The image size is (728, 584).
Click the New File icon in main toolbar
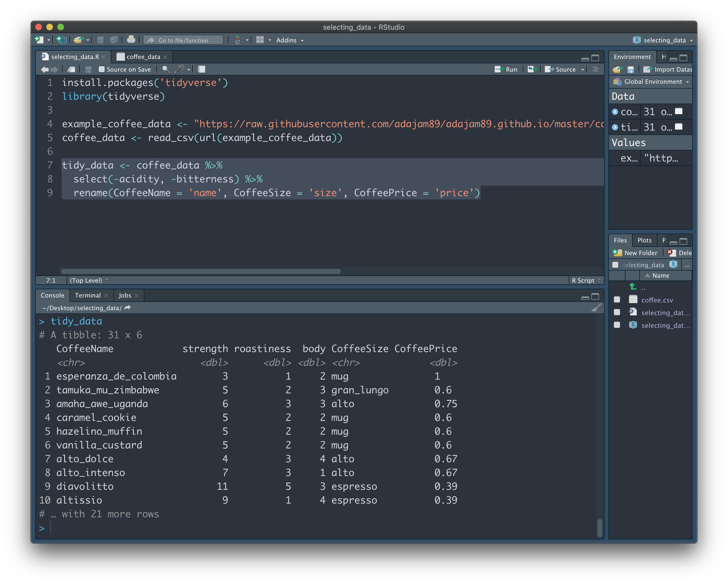(39, 40)
